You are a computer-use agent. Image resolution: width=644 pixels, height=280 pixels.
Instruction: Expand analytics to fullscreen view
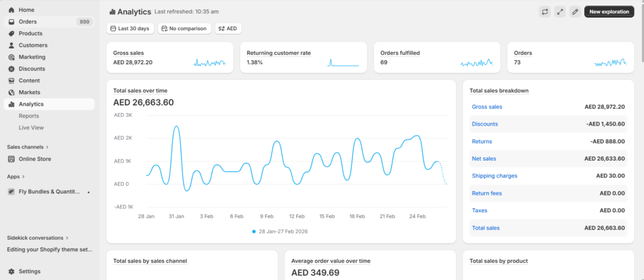coord(560,12)
